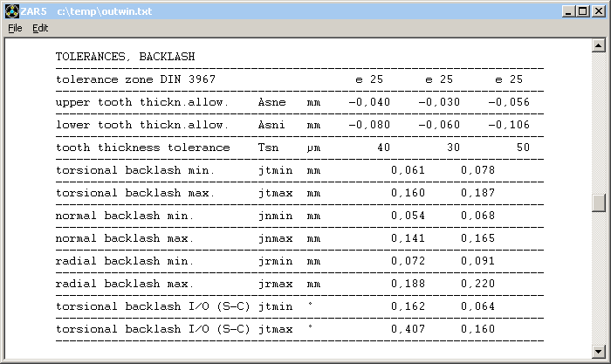611x364 pixels.
Task: Click the scrollbar track below the thumb
Action: (x=598, y=279)
